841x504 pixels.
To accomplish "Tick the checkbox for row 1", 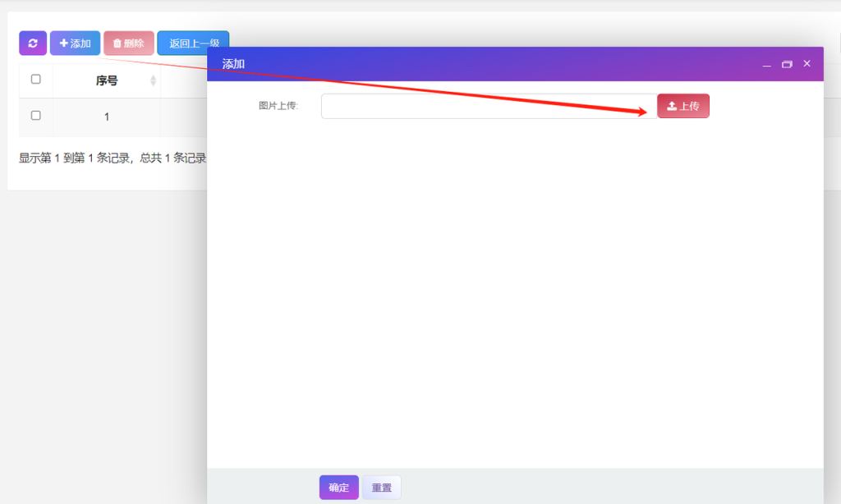I will [x=36, y=115].
